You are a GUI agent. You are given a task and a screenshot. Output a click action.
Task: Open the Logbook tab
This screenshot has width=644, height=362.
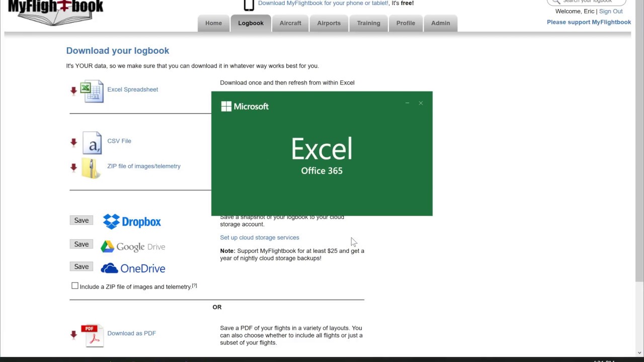point(251,23)
